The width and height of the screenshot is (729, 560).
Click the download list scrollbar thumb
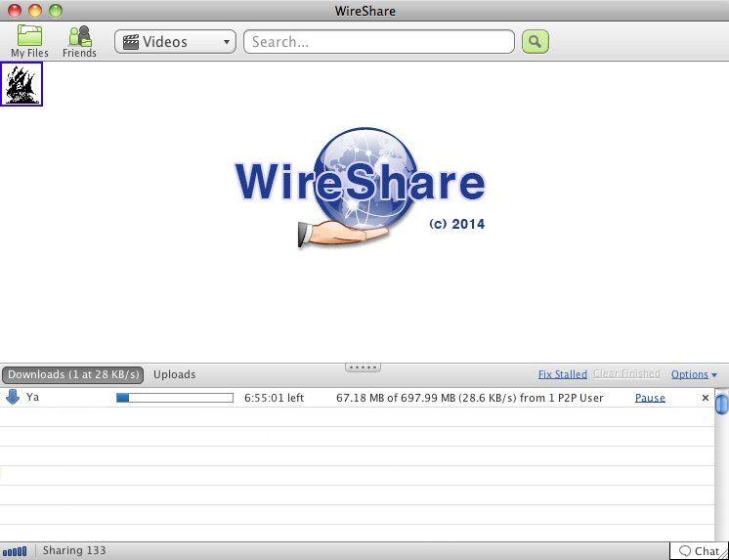721,404
